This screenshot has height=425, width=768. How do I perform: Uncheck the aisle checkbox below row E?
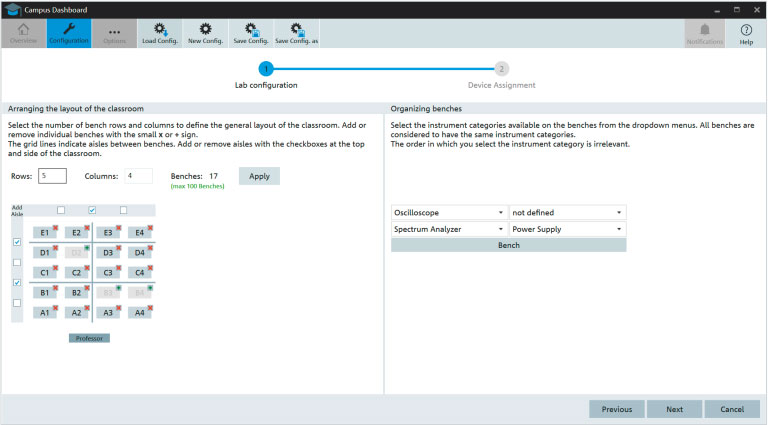(16, 242)
